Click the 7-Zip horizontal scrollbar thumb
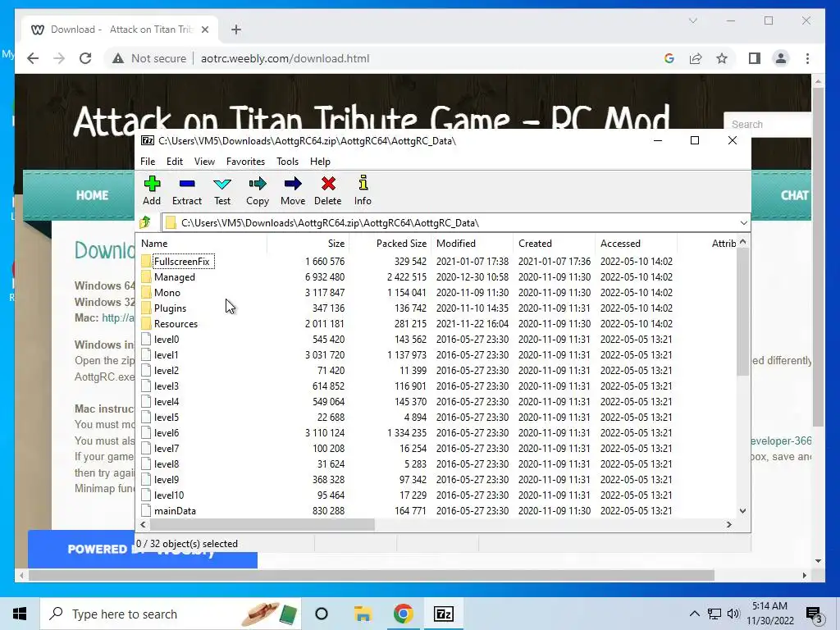The width and height of the screenshot is (840, 630). [262, 524]
